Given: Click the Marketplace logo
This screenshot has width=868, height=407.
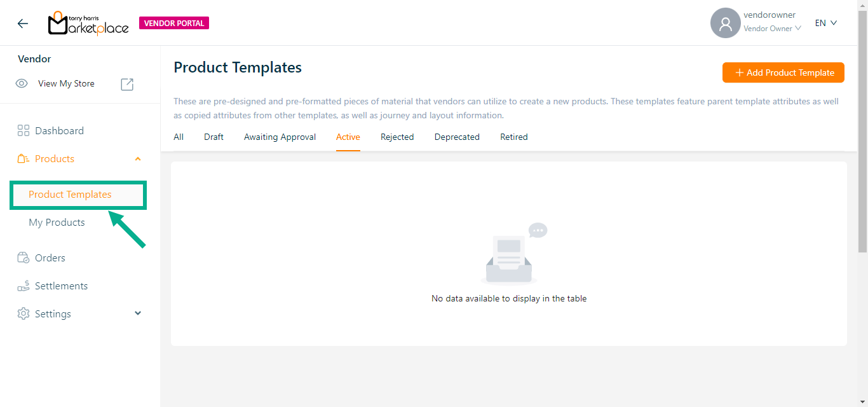Looking at the screenshot, I should 88,24.
